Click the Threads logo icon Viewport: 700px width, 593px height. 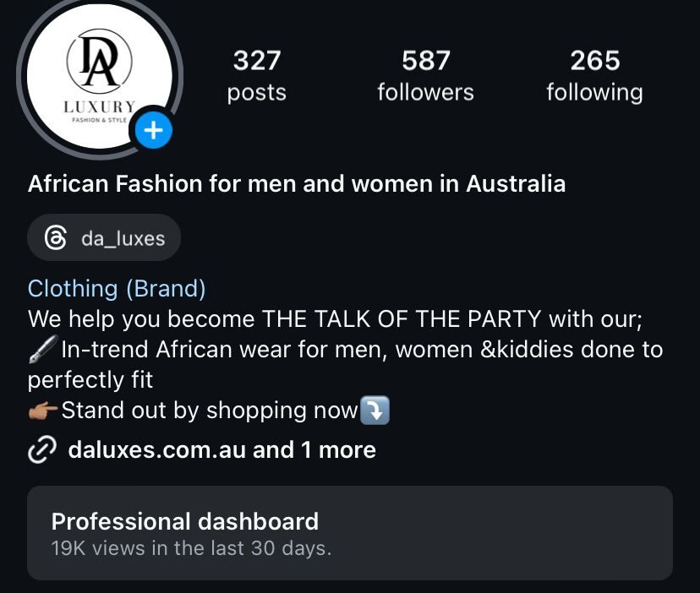pos(56,239)
